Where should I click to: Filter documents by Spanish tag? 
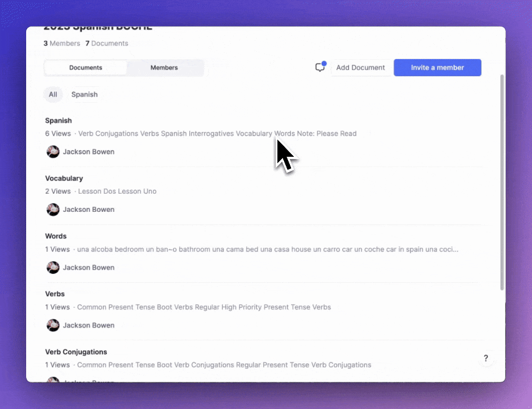pos(84,95)
